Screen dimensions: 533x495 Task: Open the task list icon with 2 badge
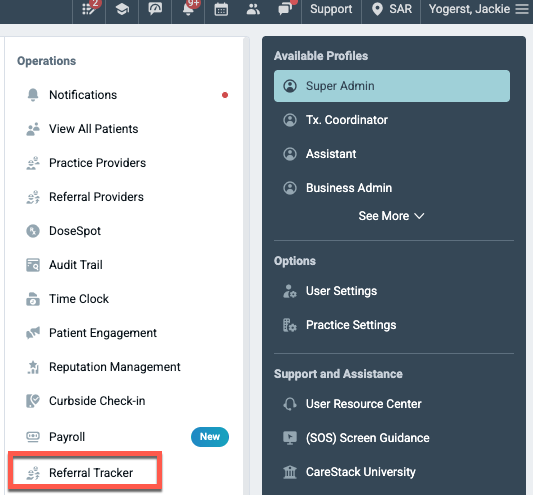[x=89, y=9]
